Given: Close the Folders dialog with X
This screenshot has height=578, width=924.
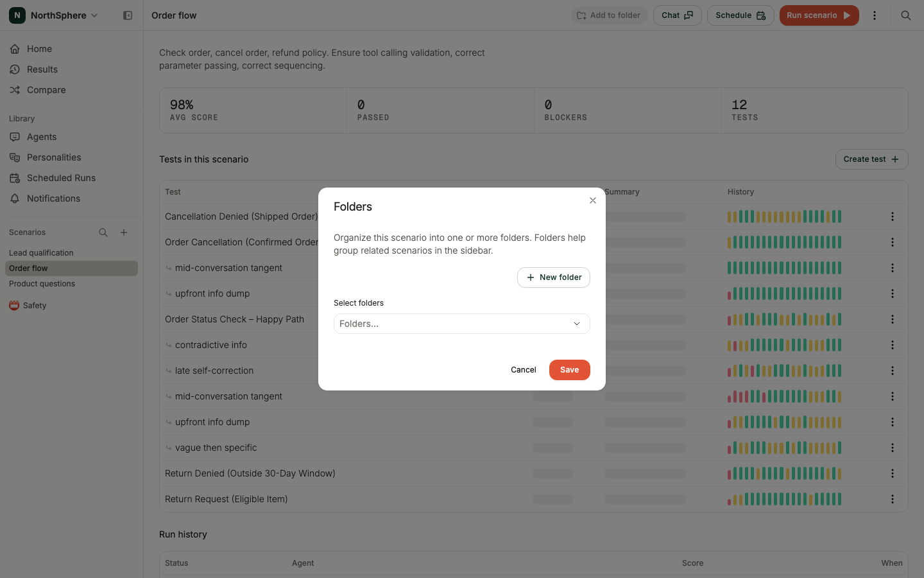Looking at the screenshot, I should (x=593, y=200).
